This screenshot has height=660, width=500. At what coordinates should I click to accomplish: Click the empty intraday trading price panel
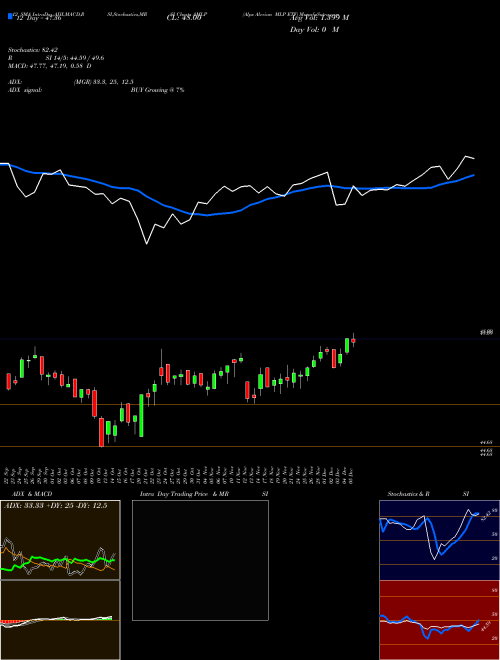[200, 560]
